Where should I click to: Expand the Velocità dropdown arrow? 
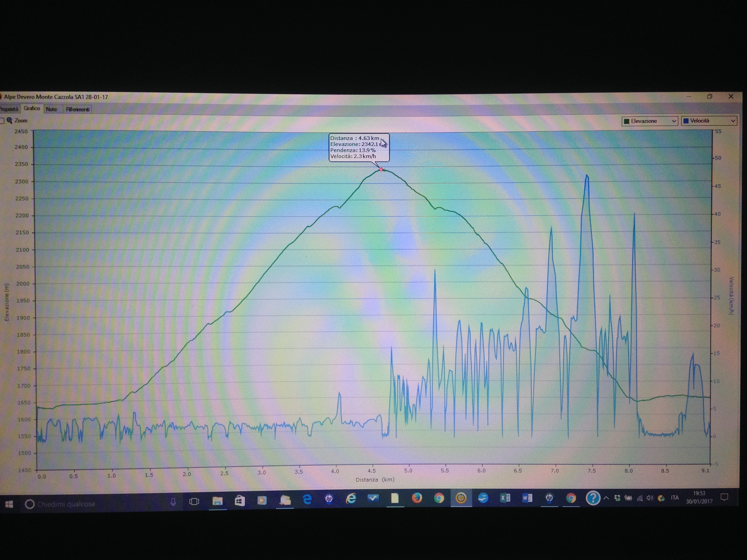point(733,121)
